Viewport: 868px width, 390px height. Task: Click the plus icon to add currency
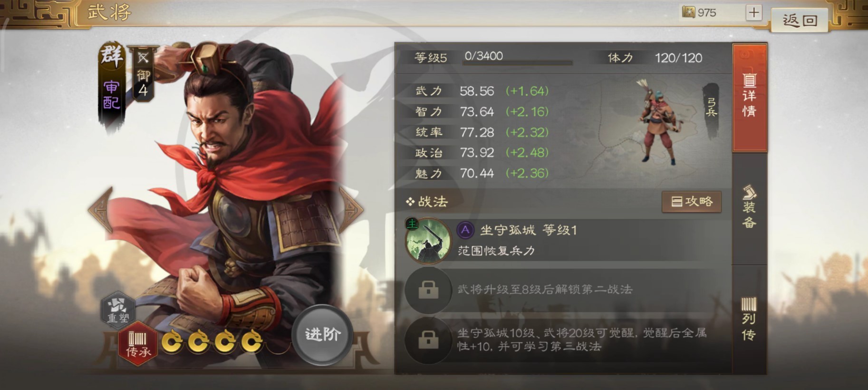coord(753,12)
